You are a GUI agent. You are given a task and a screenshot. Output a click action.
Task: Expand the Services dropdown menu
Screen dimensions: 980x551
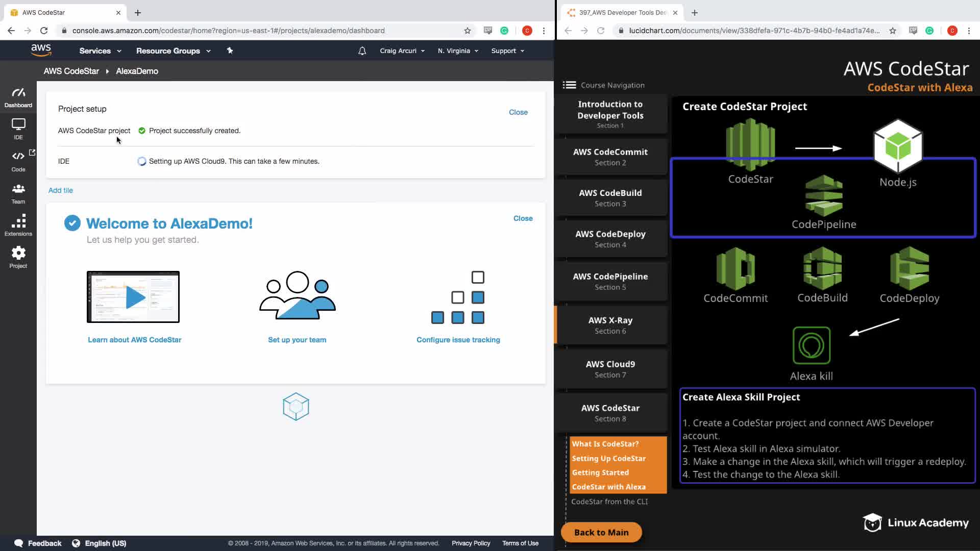pos(100,51)
